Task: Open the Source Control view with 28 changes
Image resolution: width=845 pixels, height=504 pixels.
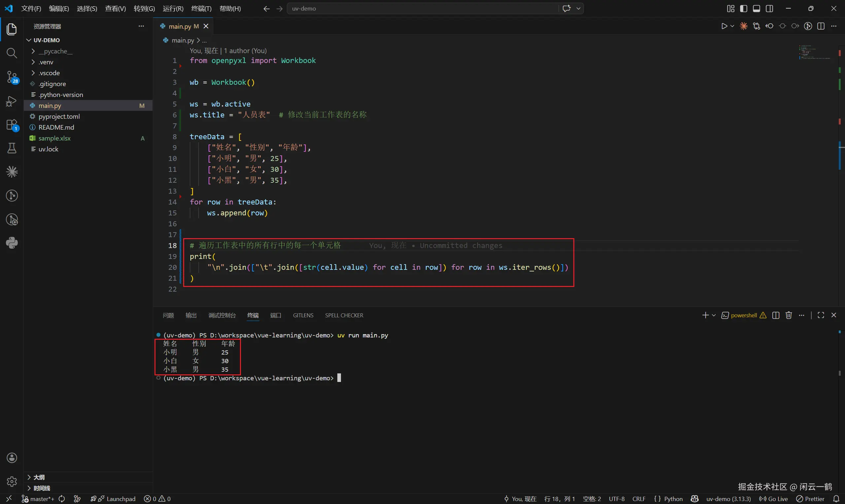Action: click(x=12, y=77)
